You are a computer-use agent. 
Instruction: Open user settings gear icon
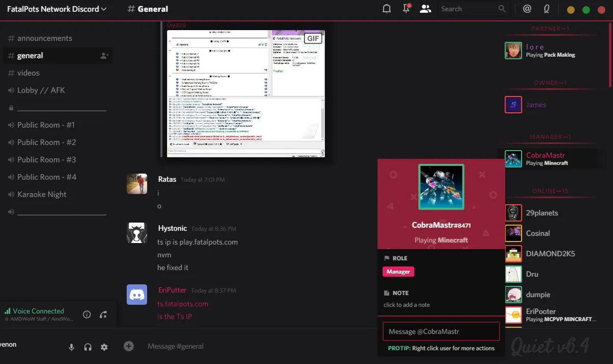(104, 347)
